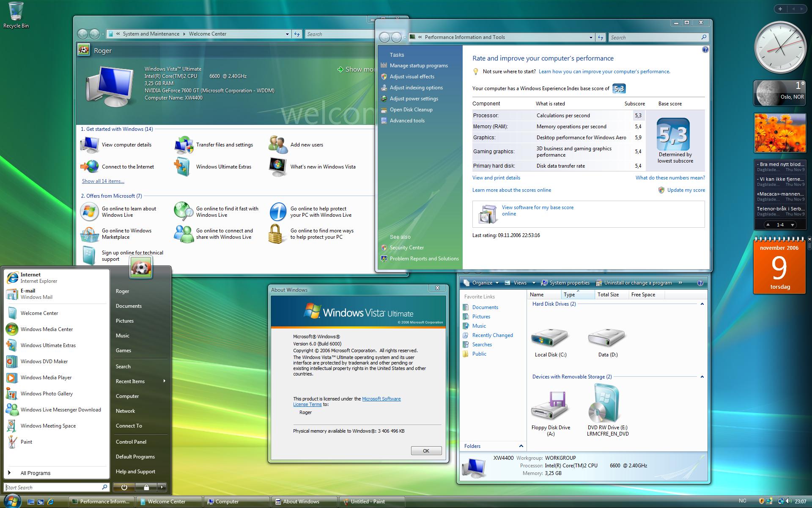This screenshot has height=508, width=812.
Task: Click next page arrow in feed gadget
Action: 792,225
